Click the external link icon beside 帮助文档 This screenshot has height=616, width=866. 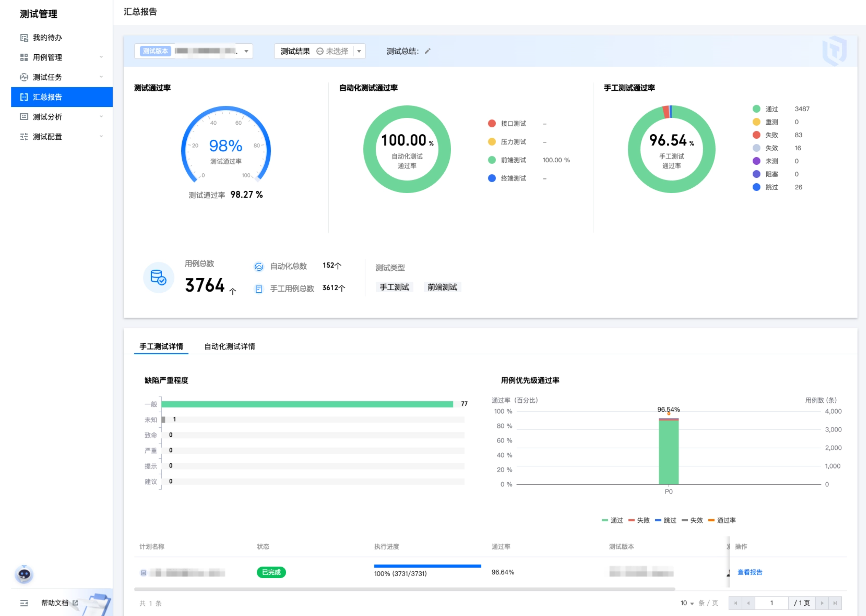click(x=75, y=602)
